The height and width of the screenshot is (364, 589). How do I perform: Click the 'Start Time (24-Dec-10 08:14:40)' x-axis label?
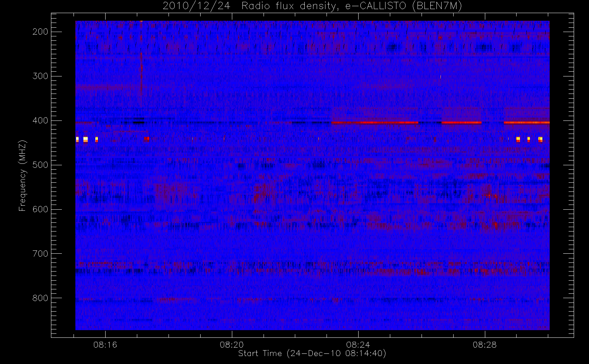tap(312, 353)
